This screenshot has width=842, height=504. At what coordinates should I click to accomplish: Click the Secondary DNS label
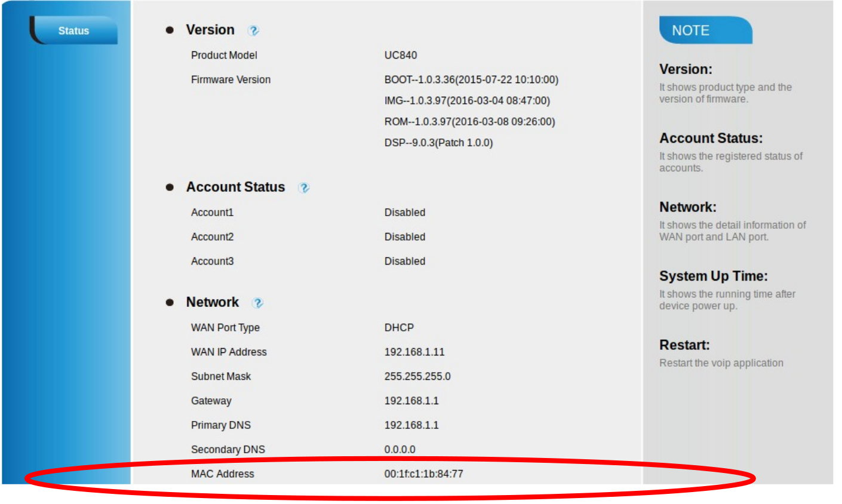228,450
